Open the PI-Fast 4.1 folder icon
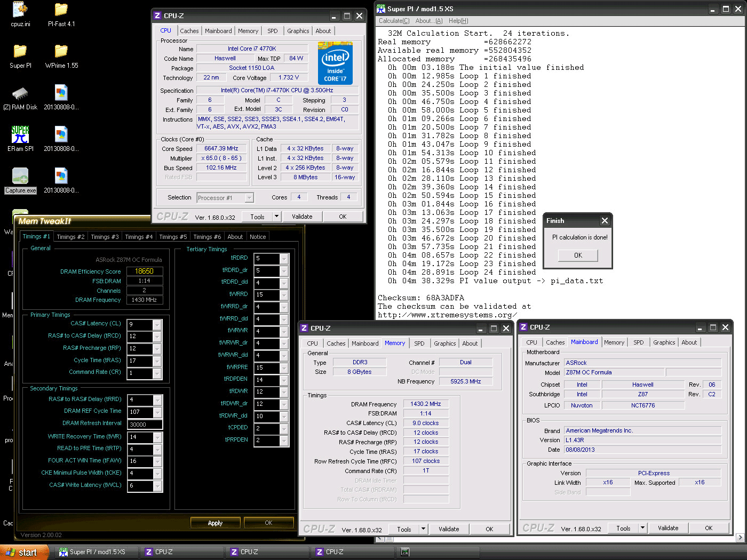The image size is (747, 560). pos(61,10)
